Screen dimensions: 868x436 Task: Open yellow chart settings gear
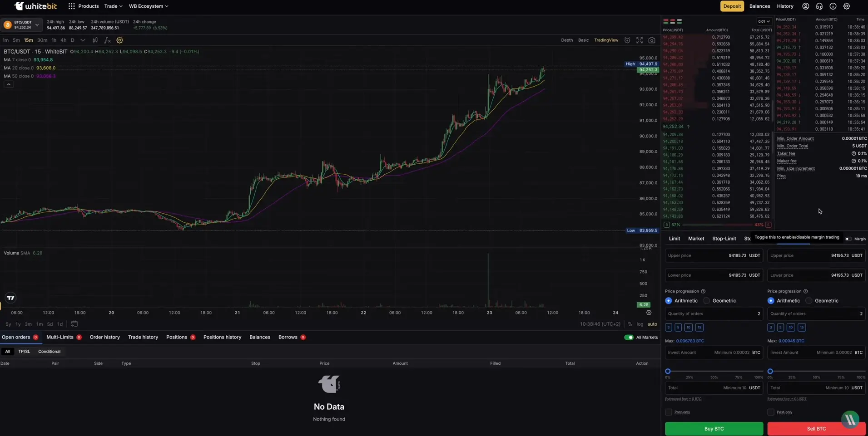(x=119, y=40)
